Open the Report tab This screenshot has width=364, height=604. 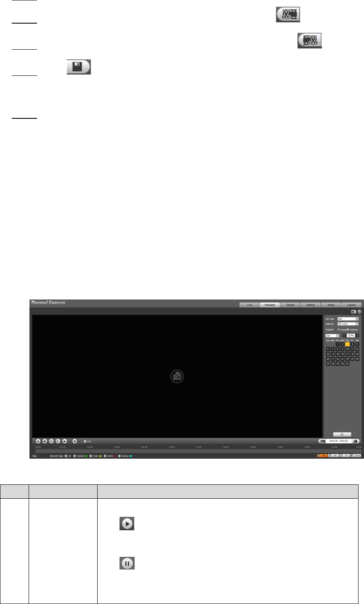[290, 305]
